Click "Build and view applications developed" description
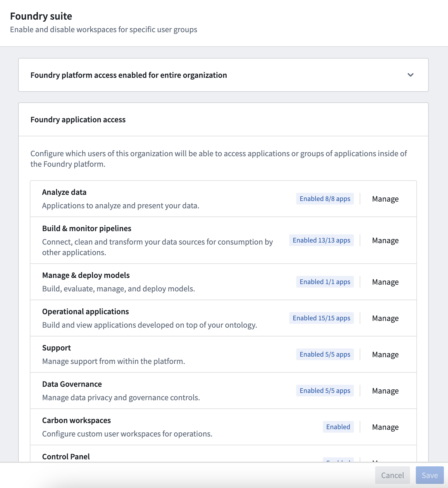448x488 pixels. (x=150, y=325)
